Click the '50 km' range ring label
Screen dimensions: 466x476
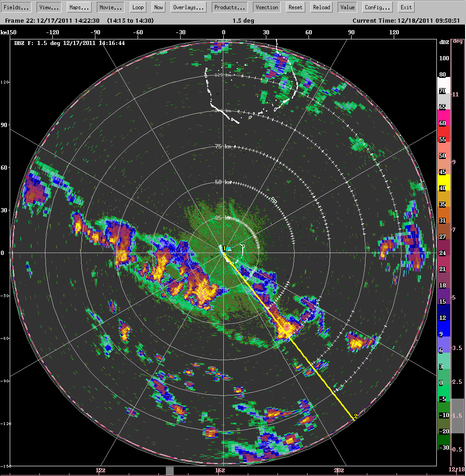pos(223,182)
